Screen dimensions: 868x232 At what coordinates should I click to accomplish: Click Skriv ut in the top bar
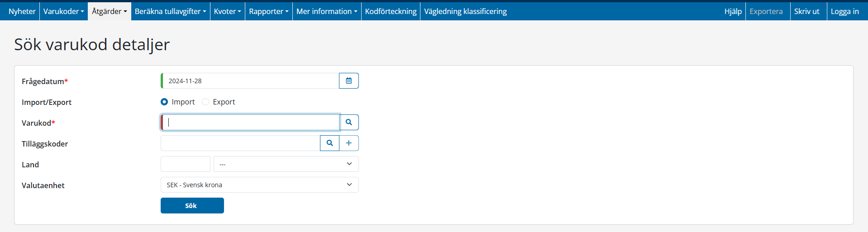806,11
